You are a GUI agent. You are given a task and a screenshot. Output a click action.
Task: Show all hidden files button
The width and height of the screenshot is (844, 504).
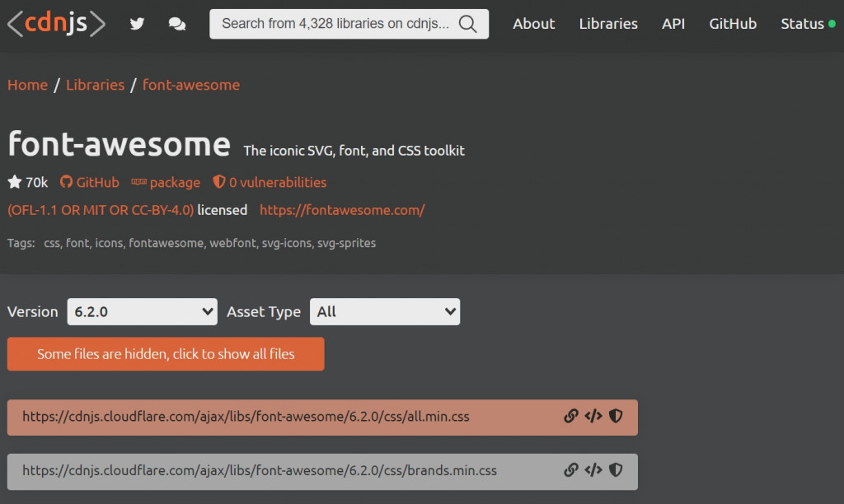[x=166, y=354]
